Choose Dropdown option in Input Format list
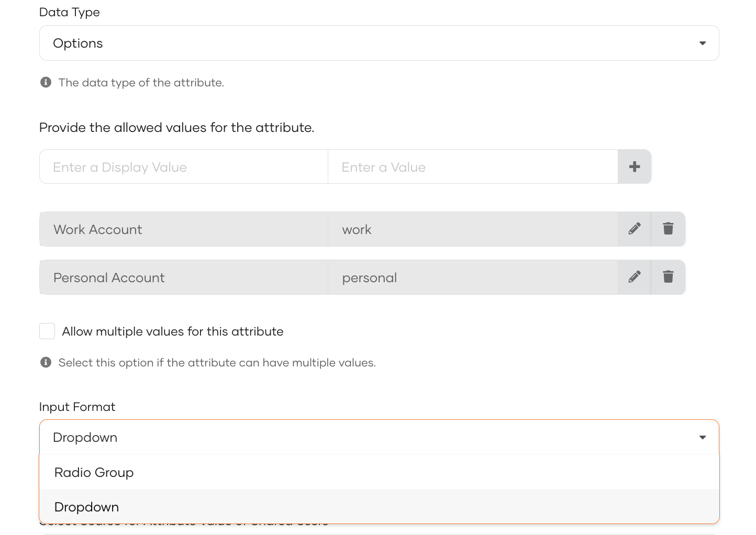Image resolution: width=756 pixels, height=535 pixels. coord(379,507)
